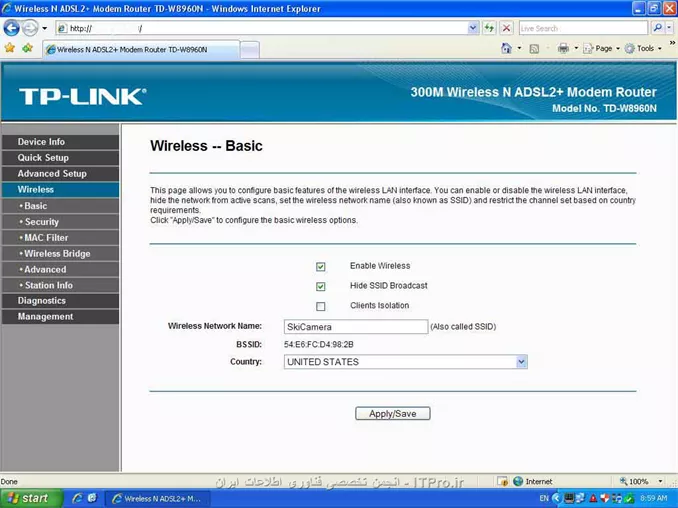The width and height of the screenshot is (678, 508).
Task: Toggle the Hide SSID Broadcast checkbox
Action: [x=320, y=287]
